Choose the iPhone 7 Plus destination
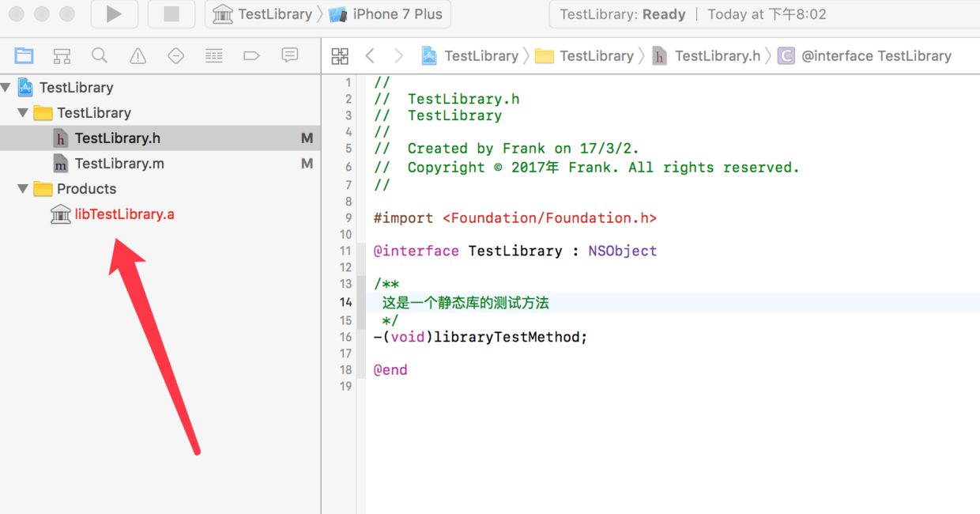 (x=387, y=14)
